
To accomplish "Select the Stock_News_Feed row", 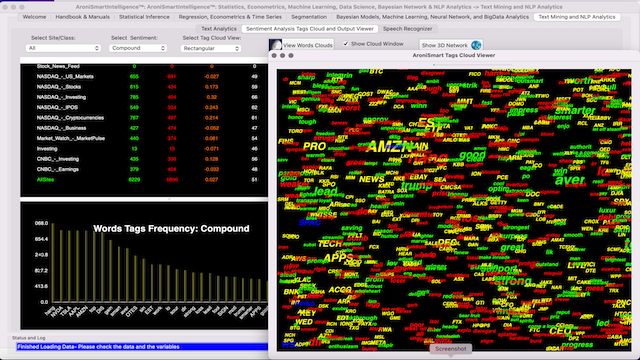I will [144, 66].
